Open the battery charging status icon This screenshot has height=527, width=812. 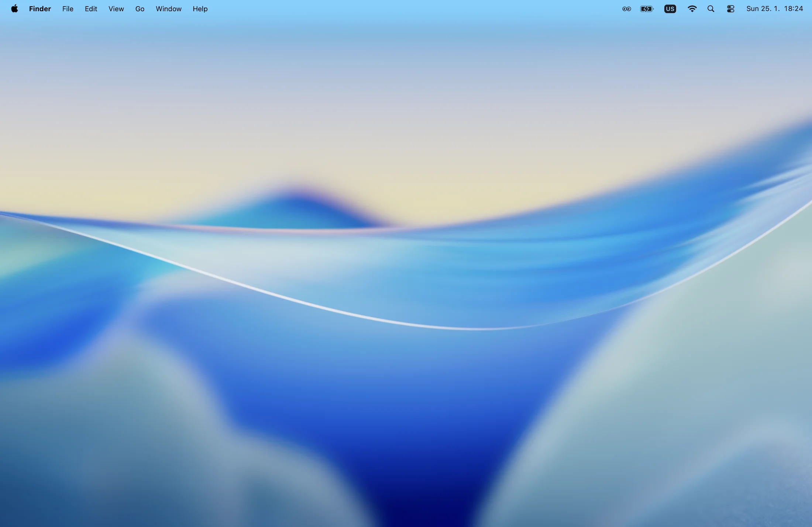(647, 9)
